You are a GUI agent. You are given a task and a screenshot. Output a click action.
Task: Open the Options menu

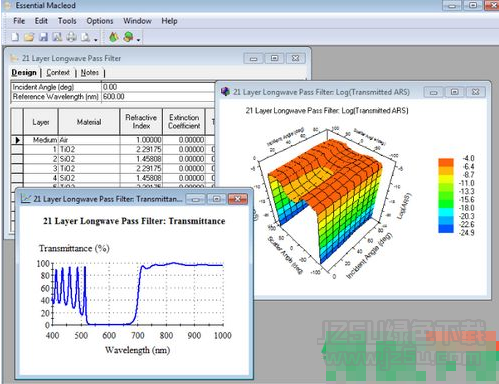(x=100, y=21)
